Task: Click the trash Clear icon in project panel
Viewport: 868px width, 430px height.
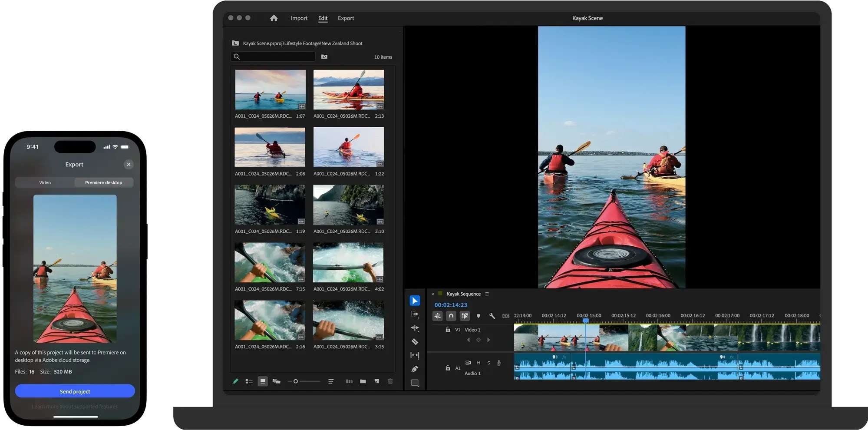Action: tap(390, 381)
